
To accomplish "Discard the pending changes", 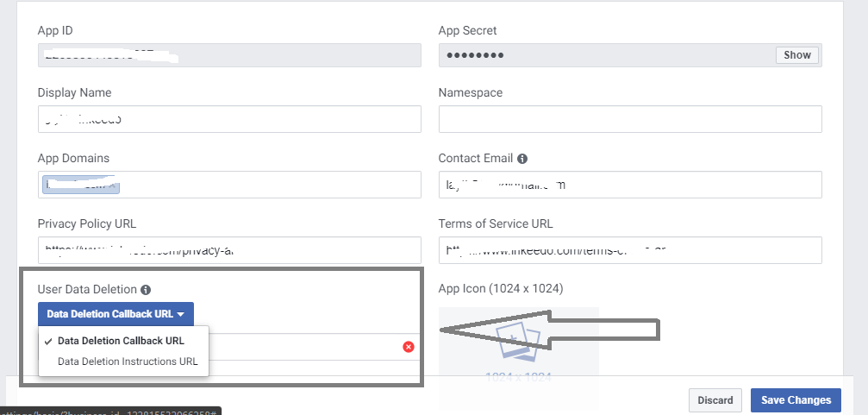I will pyautogui.click(x=715, y=400).
